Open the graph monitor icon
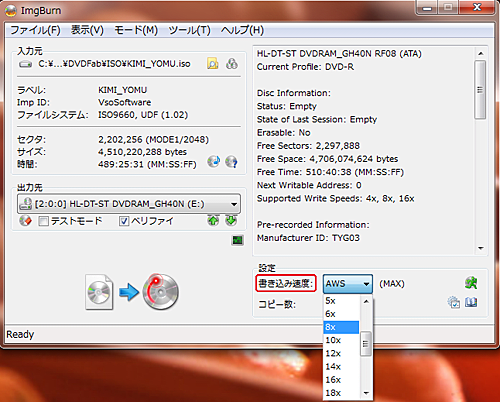 pos(238,240)
